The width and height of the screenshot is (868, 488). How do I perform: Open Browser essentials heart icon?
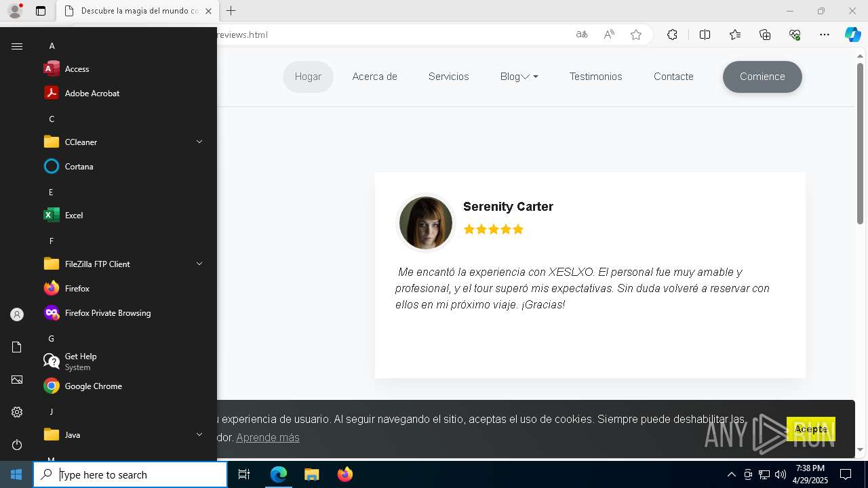(x=795, y=35)
